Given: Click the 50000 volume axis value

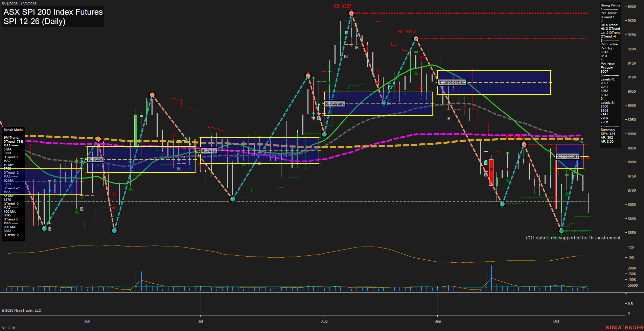Looking at the screenshot, I should click(x=633, y=285).
